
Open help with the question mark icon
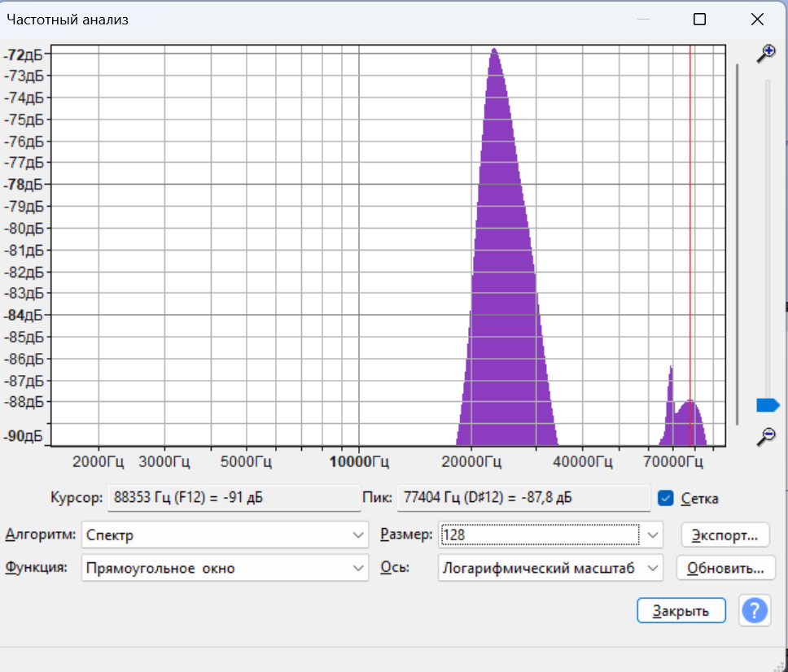[755, 611]
